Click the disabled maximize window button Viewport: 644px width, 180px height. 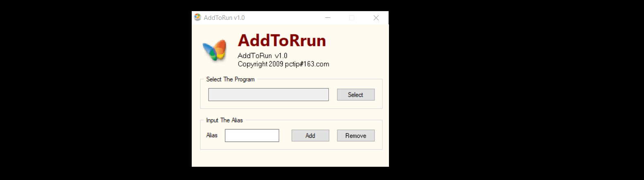(352, 18)
